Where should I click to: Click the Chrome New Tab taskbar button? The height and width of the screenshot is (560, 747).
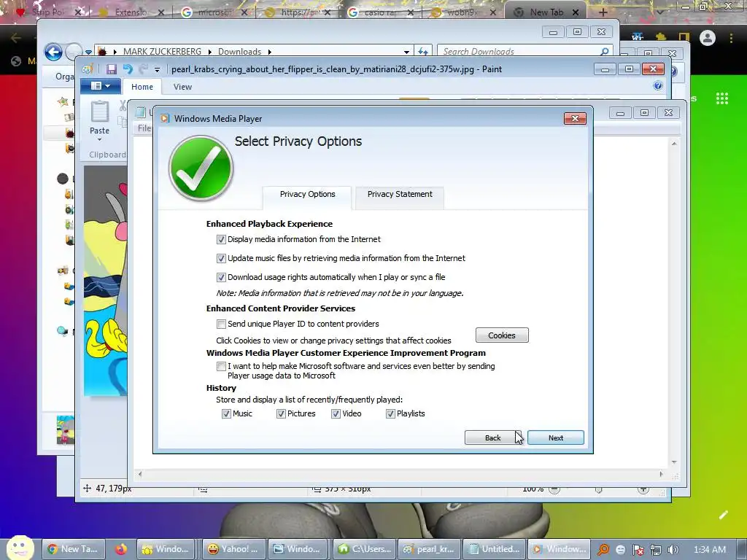pos(74,549)
